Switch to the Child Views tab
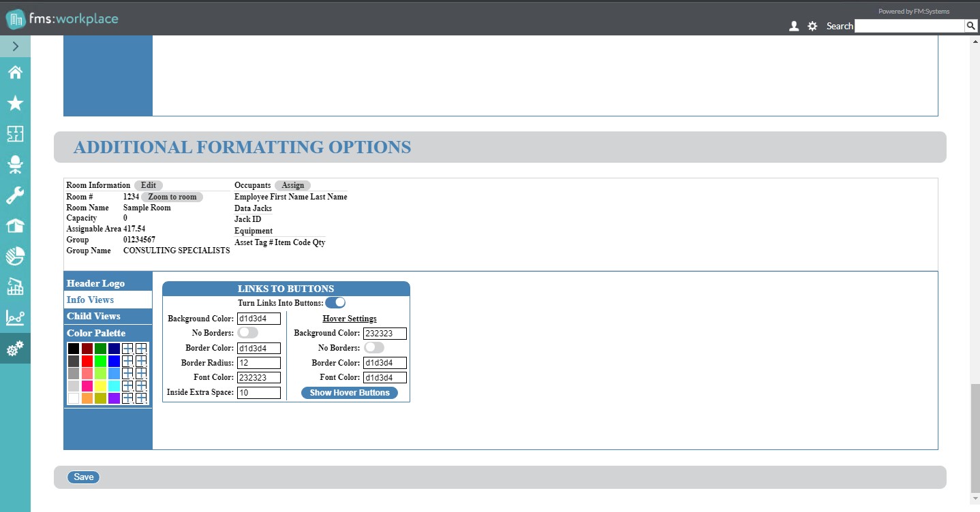This screenshot has height=512, width=980. tap(93, 316)
